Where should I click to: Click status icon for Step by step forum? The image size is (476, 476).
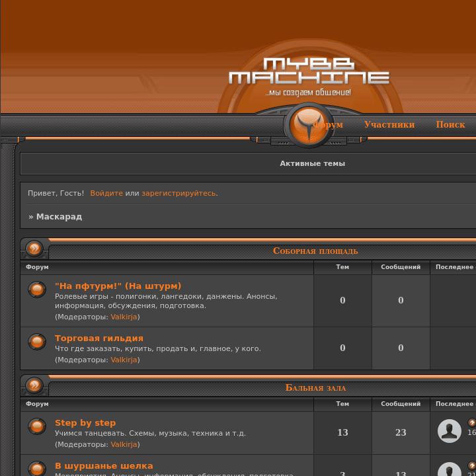point(37,426)
